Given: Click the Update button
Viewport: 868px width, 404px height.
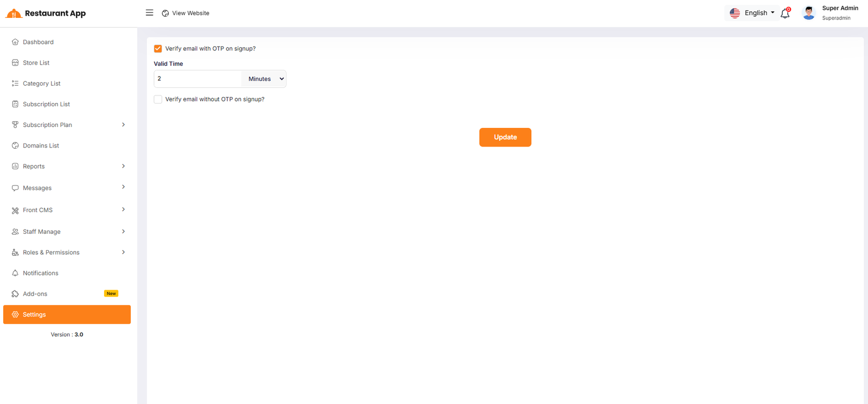Looking at the screenshot, I should (505, 137).
